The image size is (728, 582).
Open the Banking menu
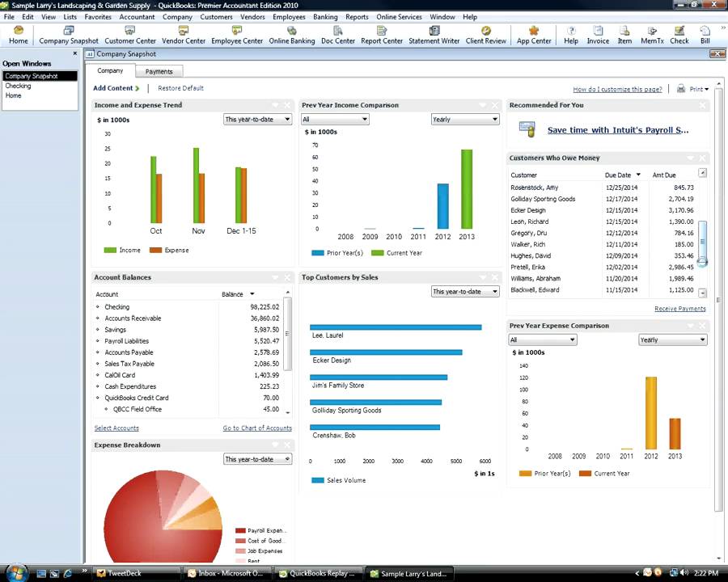pos(325,17)
